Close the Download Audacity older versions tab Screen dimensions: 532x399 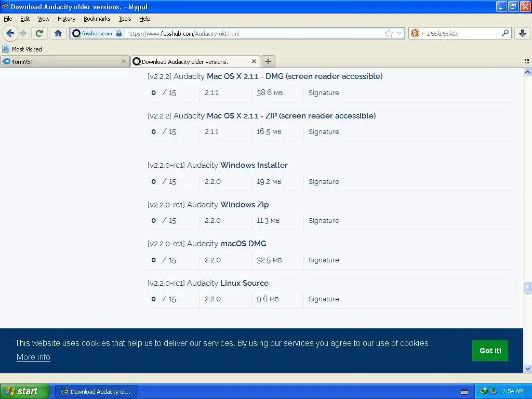[x=254, y=61]
